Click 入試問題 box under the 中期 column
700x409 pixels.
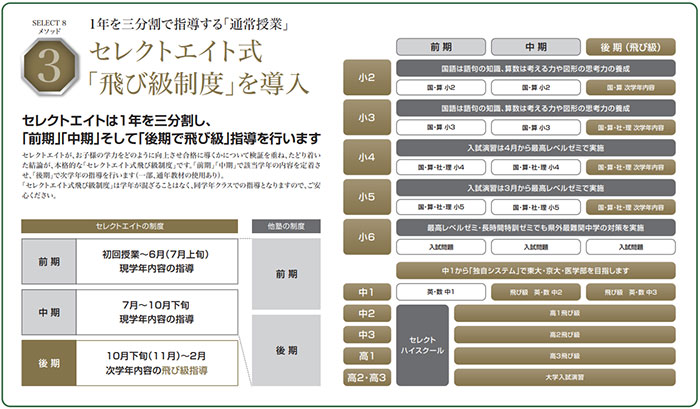click(536, 247)
